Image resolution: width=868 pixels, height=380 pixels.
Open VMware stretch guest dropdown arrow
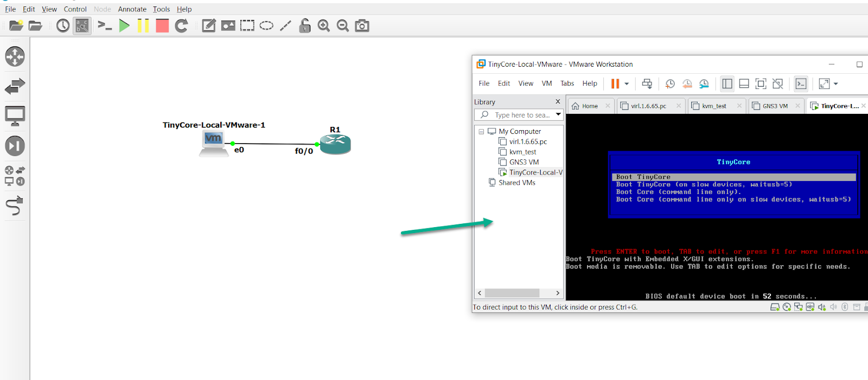click(x=836, y=84)
